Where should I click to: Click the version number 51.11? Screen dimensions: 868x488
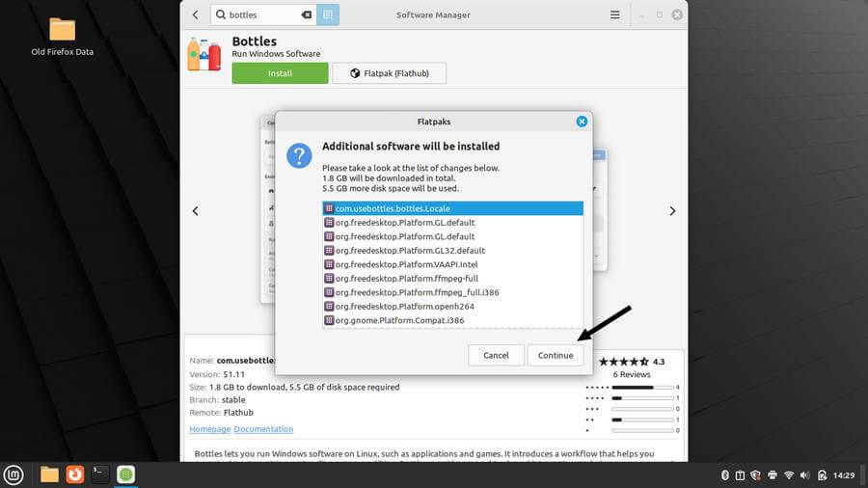[x=234, y=374]
